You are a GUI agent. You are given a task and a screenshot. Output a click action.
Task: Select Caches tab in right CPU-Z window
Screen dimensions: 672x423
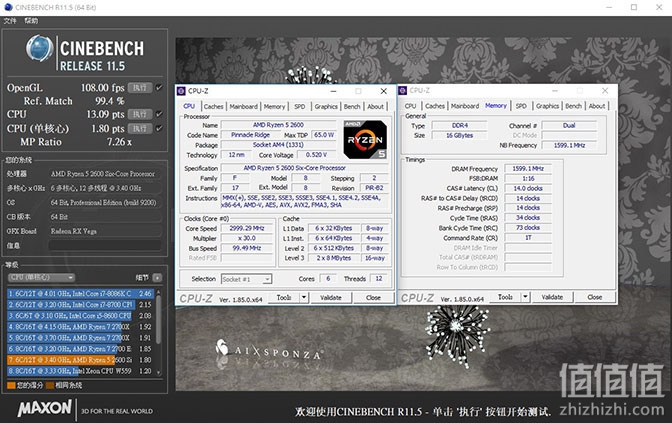(x=435, y=106)
